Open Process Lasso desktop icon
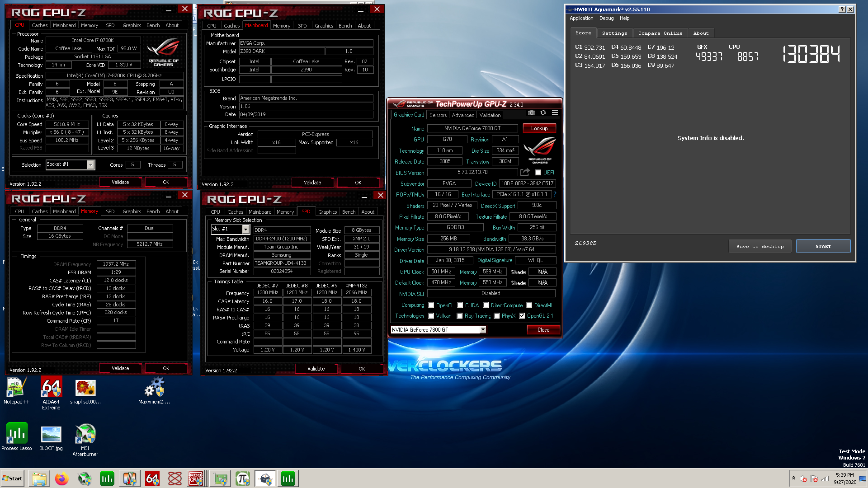 [x=17, y=436]
